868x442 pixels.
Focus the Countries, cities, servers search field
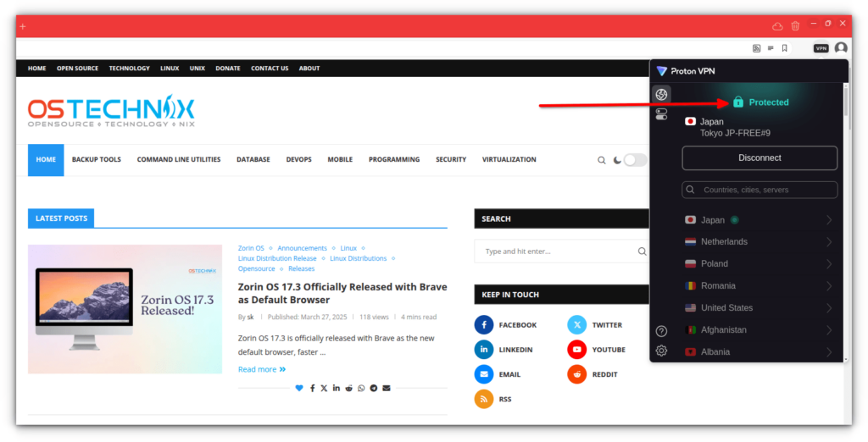click(x=759, y=190)
